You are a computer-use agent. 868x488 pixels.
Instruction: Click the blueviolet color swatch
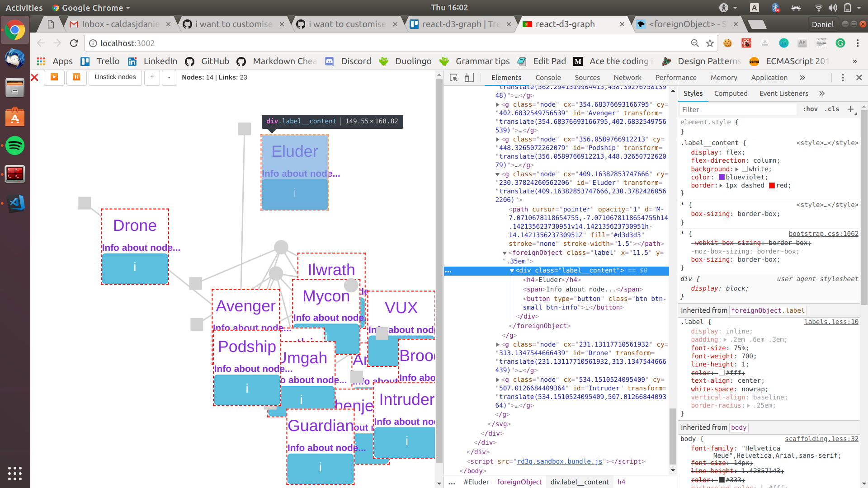[x=722, y=177]
